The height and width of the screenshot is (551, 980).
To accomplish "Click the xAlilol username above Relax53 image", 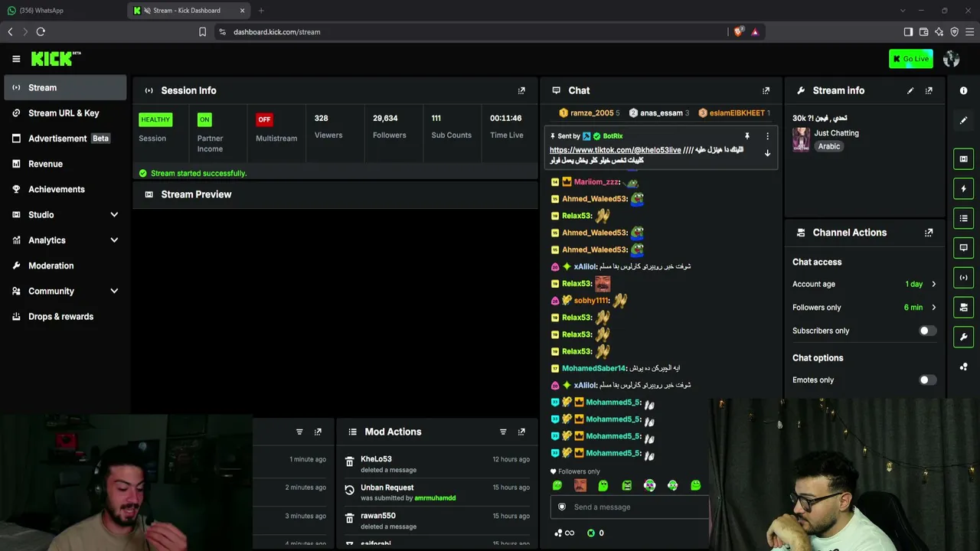I will point(585,267).
